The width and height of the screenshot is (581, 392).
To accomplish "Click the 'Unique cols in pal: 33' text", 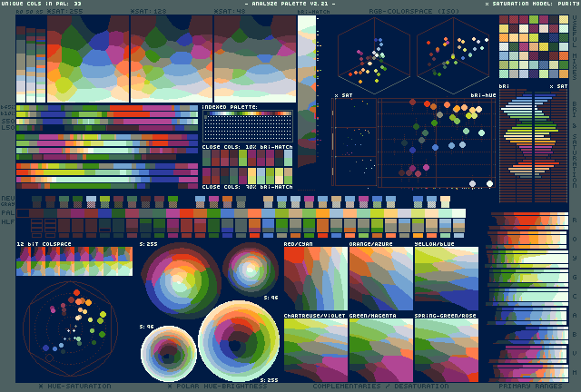I will tap(41, 4).
